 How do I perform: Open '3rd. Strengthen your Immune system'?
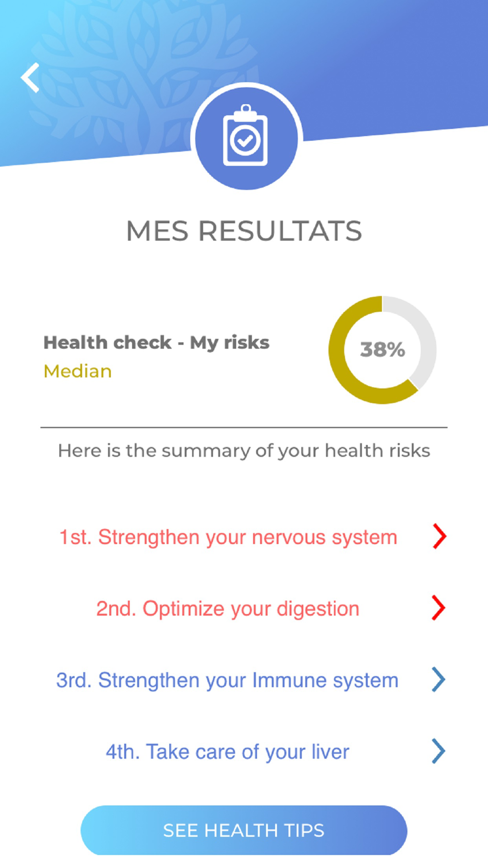click(227, 680)
